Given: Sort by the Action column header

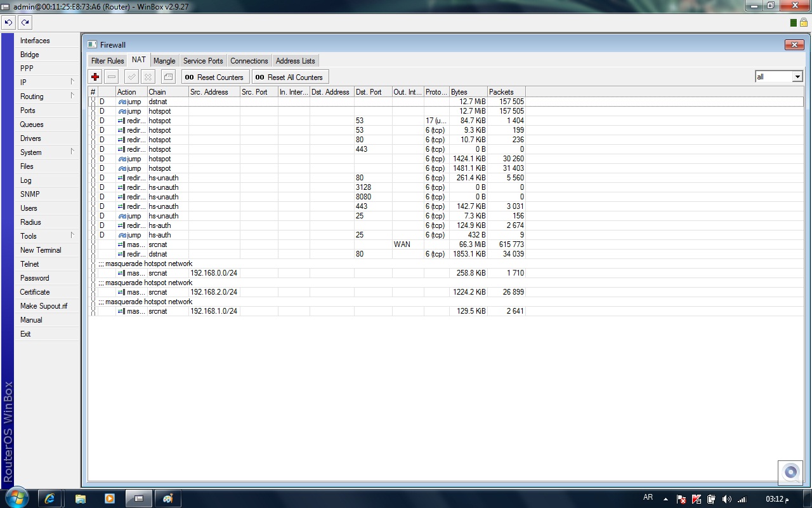Looking at the screenshot, I should point(131,92).
